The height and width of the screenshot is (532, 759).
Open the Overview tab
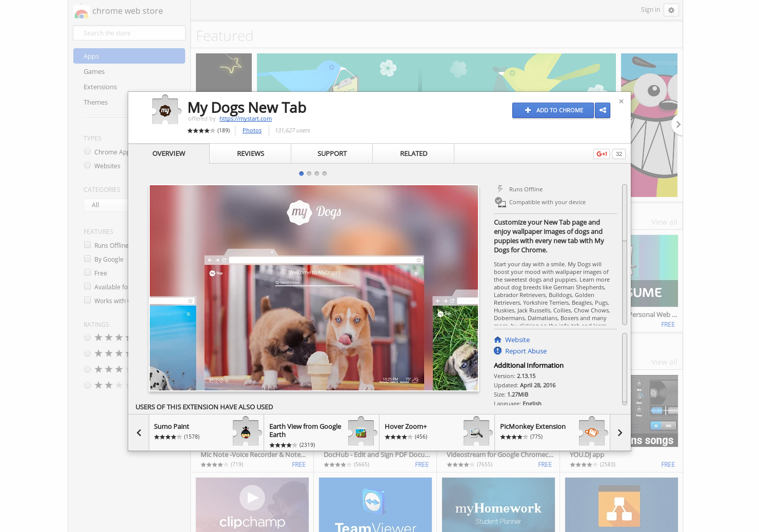click(169, 153)
